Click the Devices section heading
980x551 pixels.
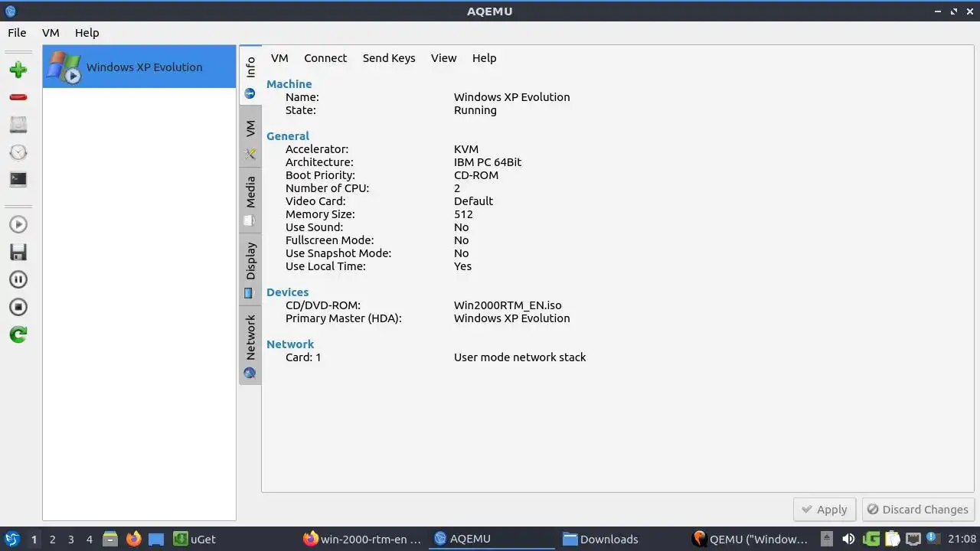point(287,292)
